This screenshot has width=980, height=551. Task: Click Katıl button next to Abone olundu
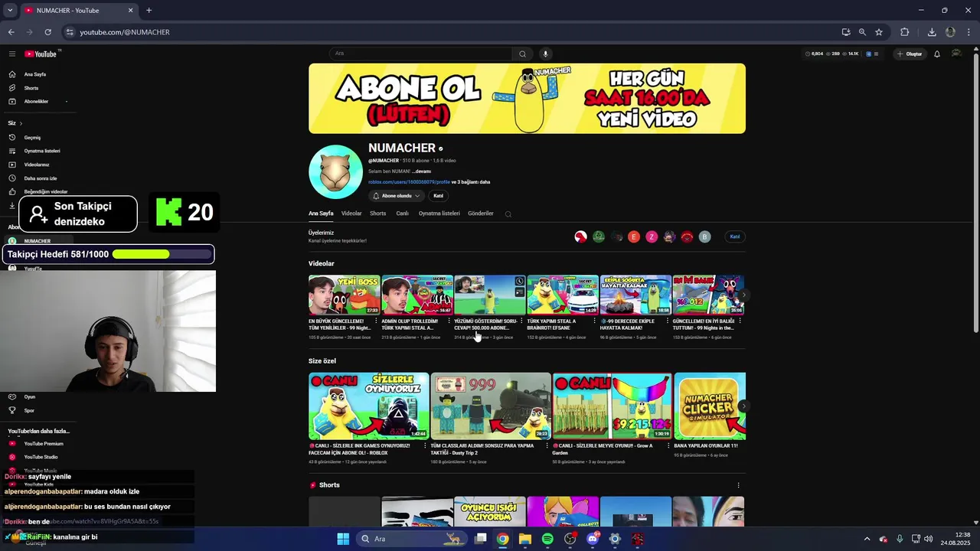438,196
